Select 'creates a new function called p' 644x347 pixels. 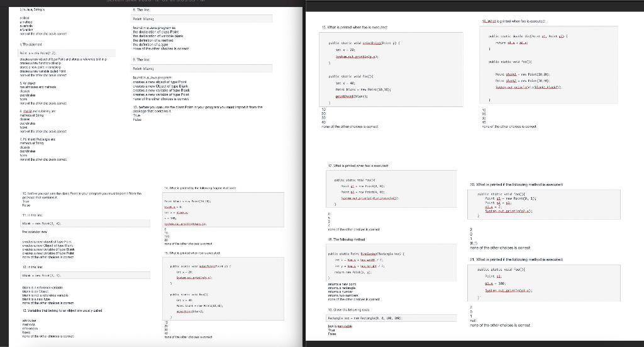(41, 63)
